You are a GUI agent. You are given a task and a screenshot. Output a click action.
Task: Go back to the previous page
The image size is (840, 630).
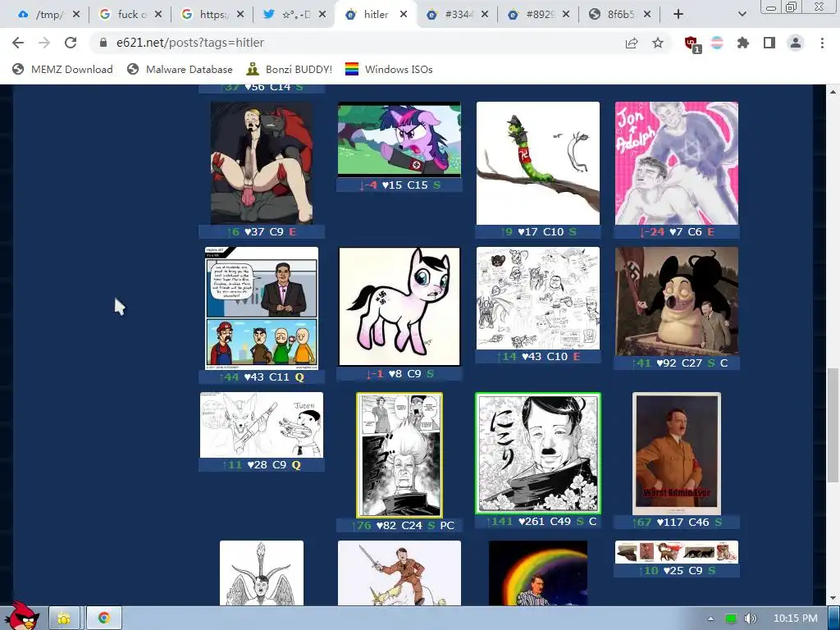point(18,43)
